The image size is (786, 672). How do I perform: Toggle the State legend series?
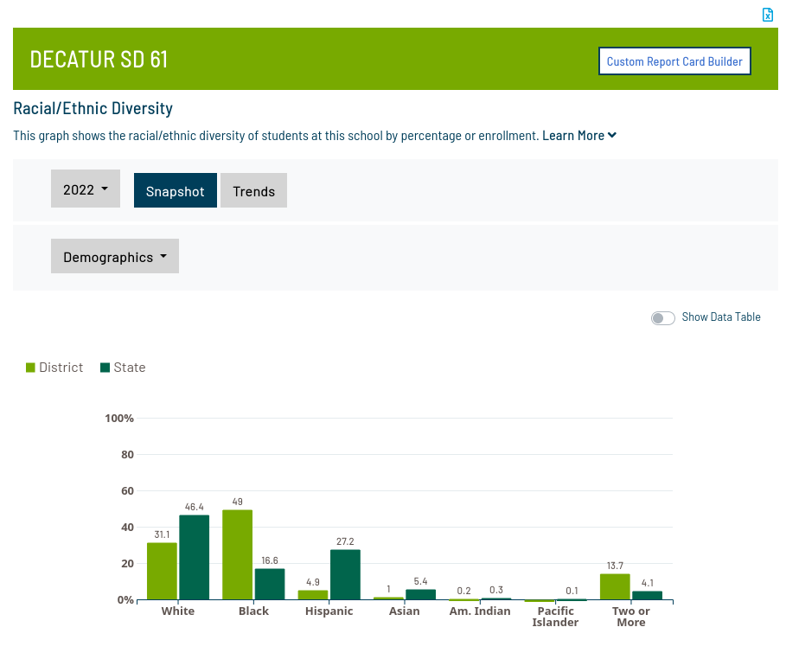pos(129,368)
